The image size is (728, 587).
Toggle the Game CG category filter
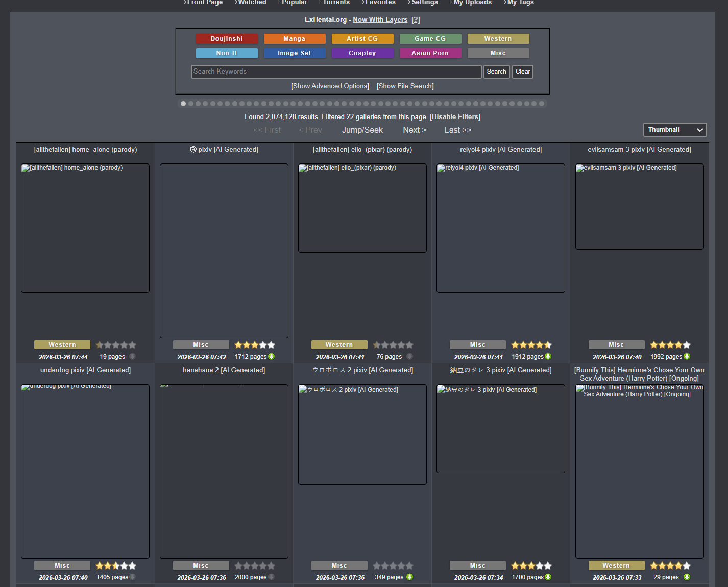[430, 39]
